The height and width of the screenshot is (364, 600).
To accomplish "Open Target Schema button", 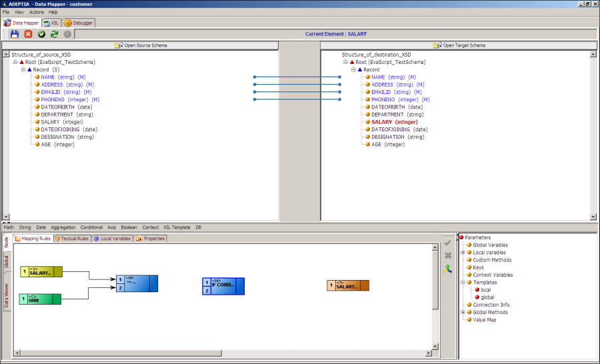I will tap(459, 45).
